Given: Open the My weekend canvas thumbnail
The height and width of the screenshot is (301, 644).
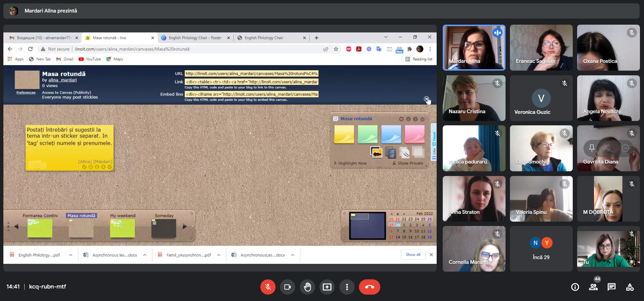Looking at the screenshot, I should point(122,228).
